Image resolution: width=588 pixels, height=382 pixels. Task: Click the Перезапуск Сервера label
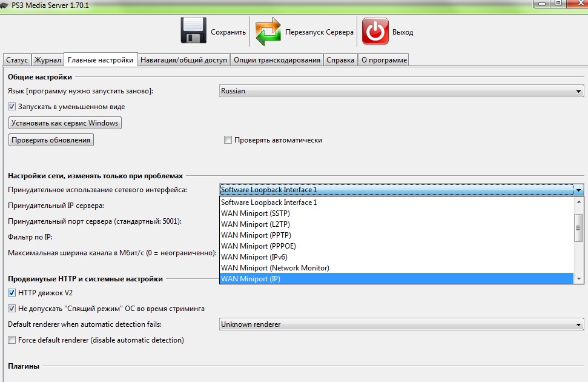(319, 32)
